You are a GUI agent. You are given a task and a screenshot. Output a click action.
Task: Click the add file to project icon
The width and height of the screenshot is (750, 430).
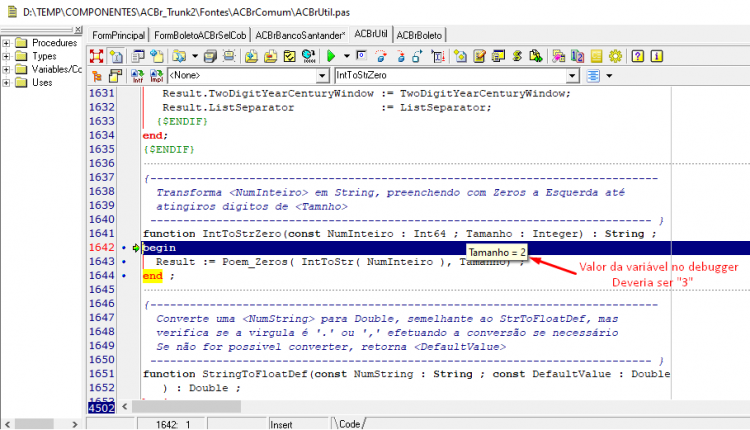[251, 56]
